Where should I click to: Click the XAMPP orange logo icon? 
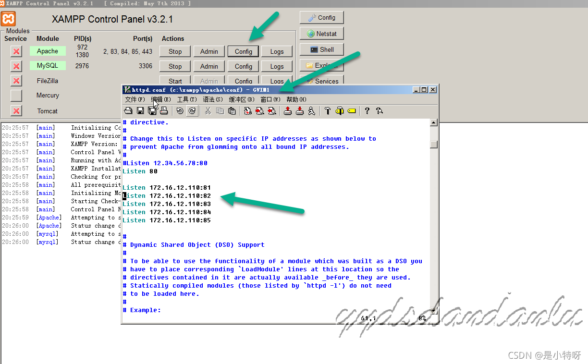8,19
